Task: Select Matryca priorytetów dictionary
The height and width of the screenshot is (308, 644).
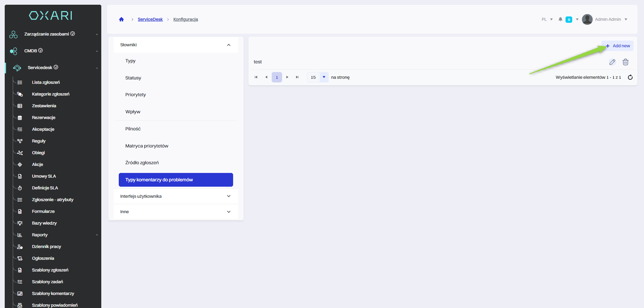Action: click(x=147, y=146)
